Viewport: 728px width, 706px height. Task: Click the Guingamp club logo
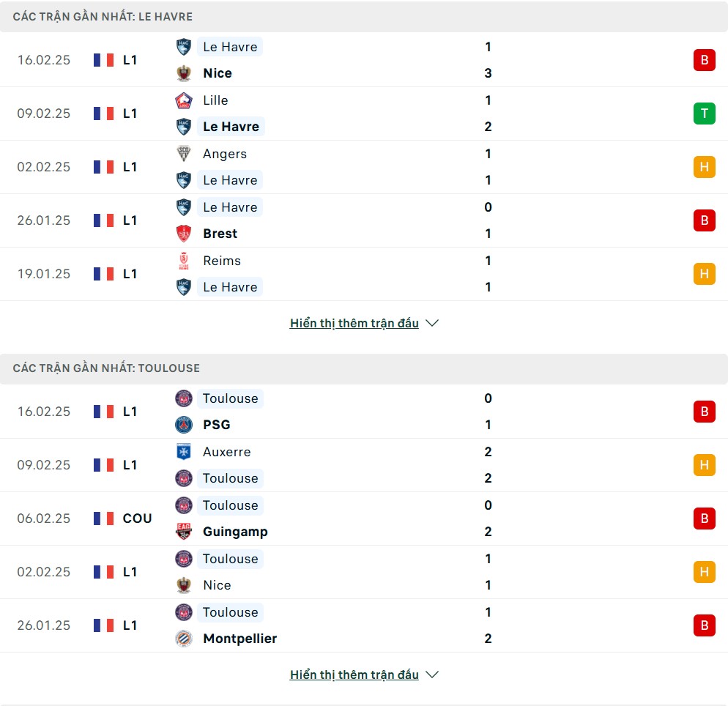[184, 532]
